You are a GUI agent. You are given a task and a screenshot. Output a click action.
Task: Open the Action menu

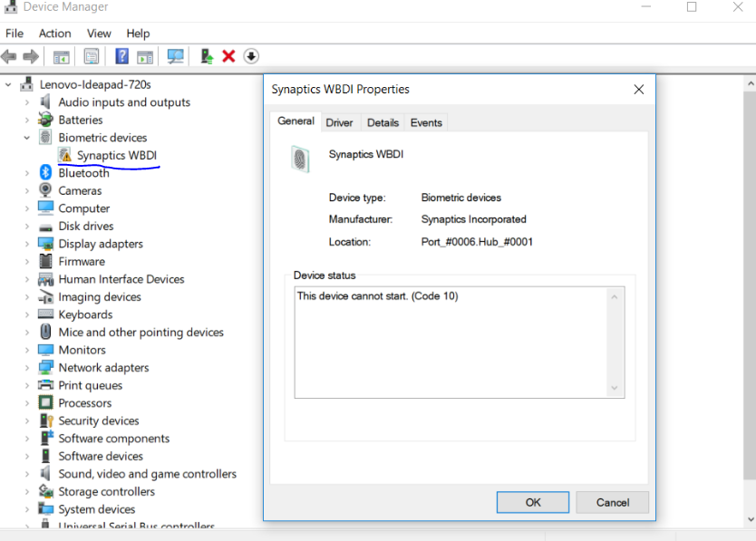click(55, 34)
